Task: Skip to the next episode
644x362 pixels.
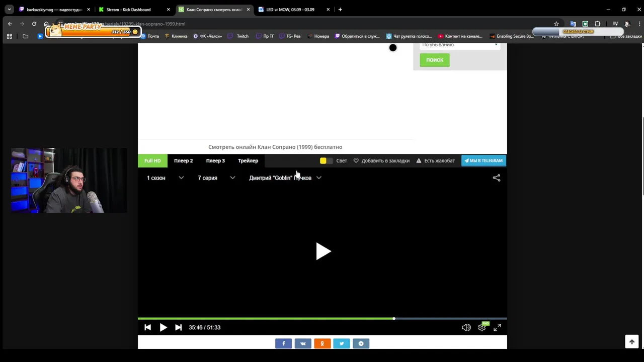Action: (178, 327)
